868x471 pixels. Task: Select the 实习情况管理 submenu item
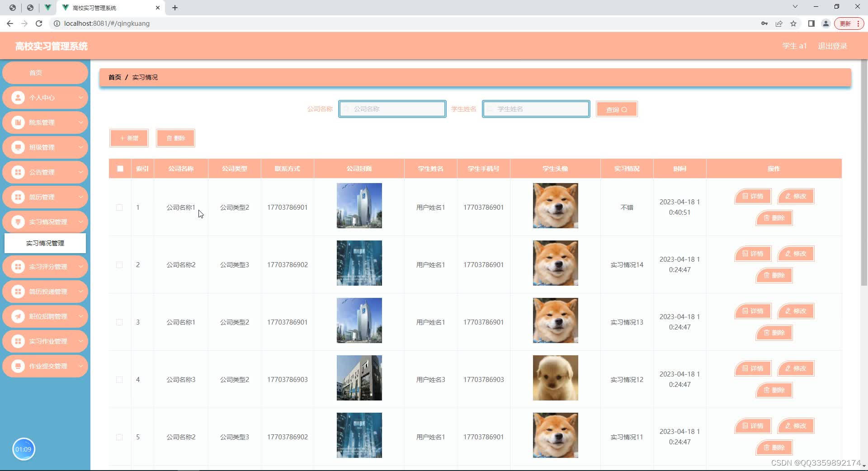[x=45, y=243]
